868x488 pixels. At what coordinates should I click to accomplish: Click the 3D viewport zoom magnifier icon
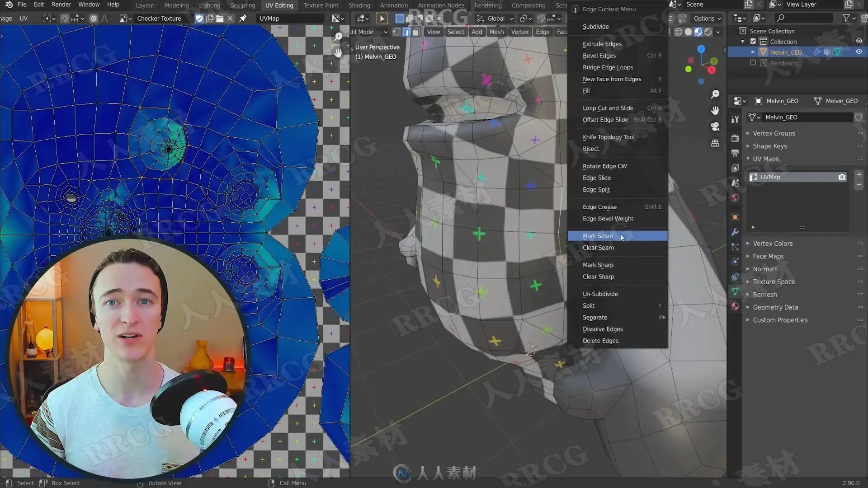pos(715,94)
